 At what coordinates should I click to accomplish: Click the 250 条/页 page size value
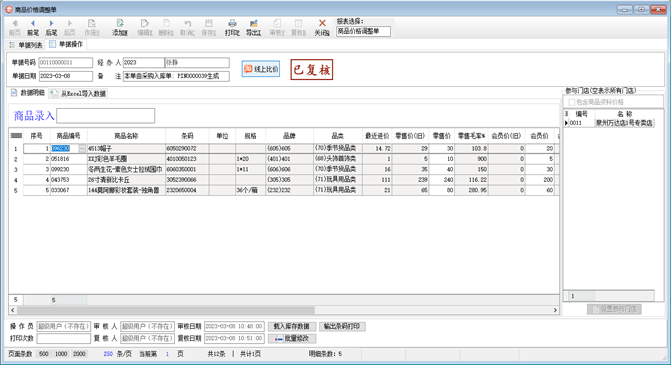point(108,354)
